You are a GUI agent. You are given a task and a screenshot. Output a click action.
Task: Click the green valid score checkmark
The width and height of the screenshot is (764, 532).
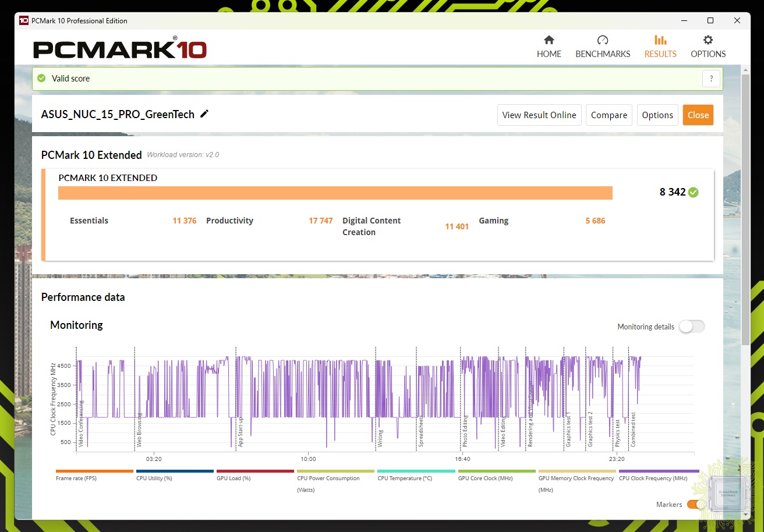pyautogui.click(x=41, y=78)
